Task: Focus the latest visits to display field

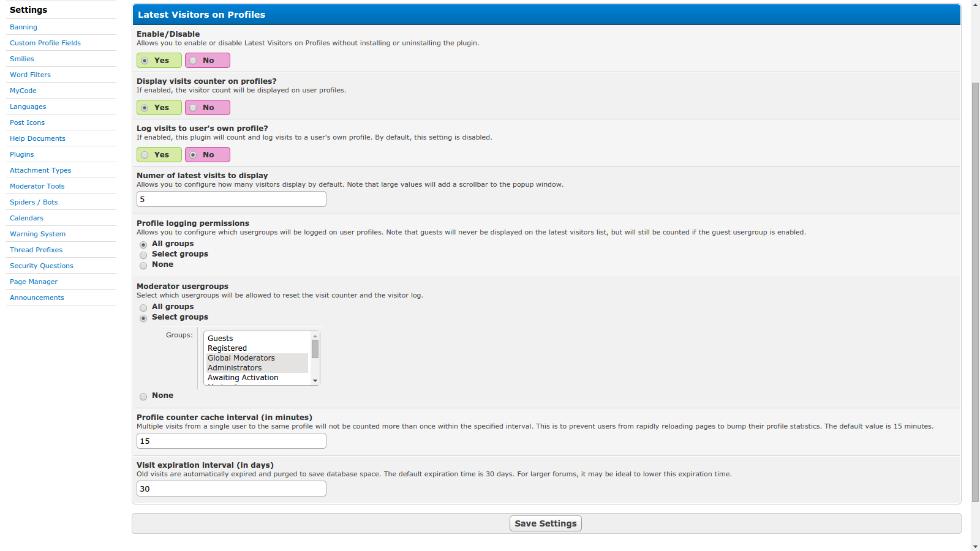Action: 232,199
